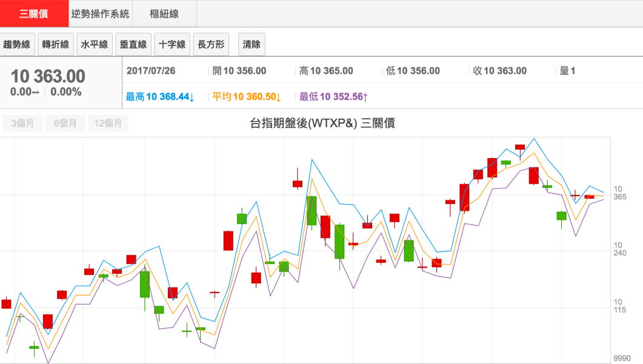Click the 10 365 axis label

click(x=620, y=193)
